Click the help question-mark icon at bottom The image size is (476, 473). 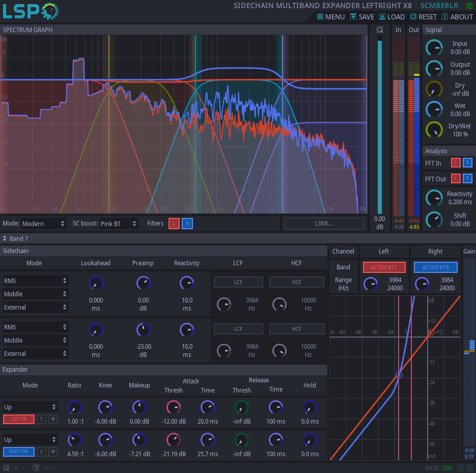pos(461,468)
